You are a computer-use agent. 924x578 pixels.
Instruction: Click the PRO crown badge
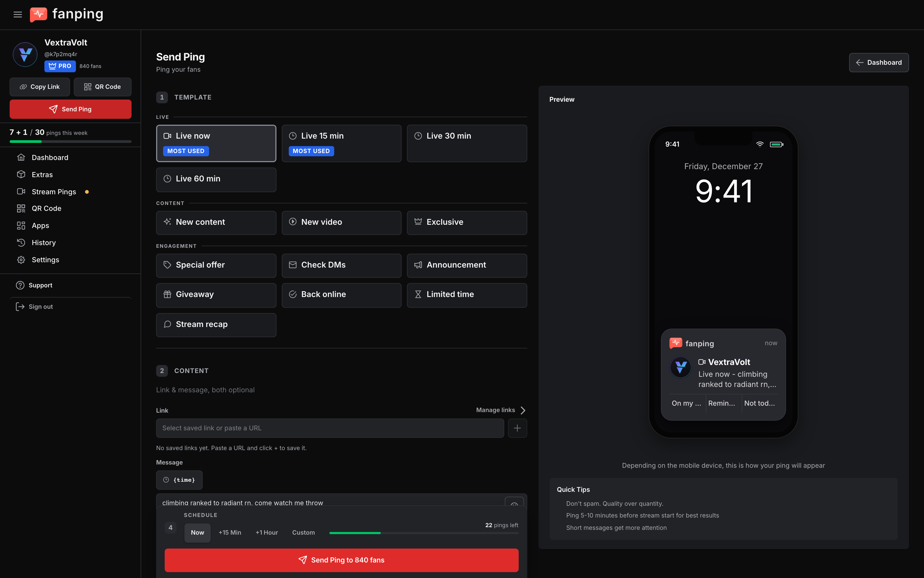60,66
